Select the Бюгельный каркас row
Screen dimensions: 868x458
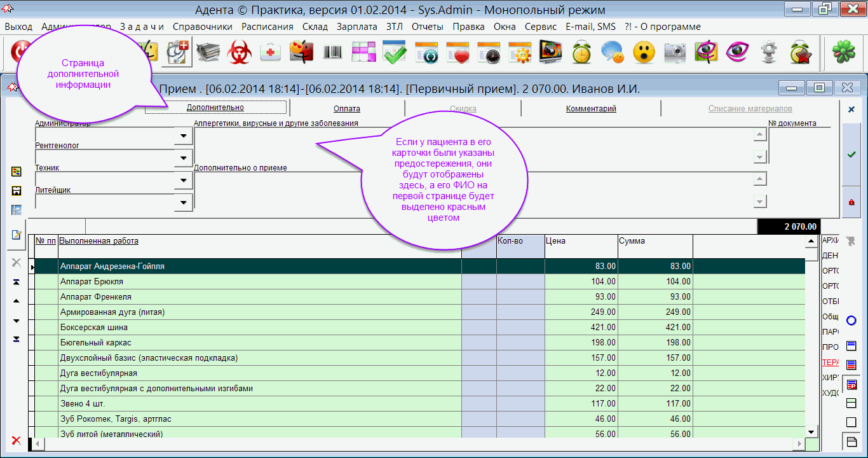tap(254, 343)
